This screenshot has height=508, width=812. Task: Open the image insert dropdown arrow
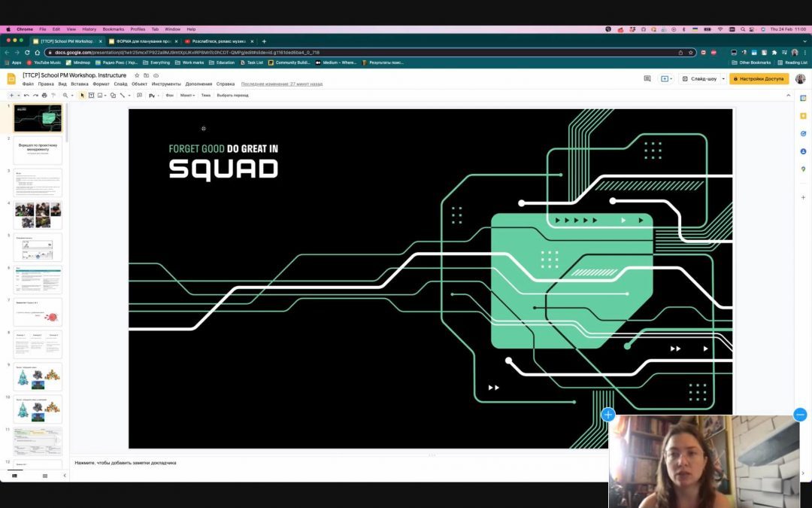105,96
